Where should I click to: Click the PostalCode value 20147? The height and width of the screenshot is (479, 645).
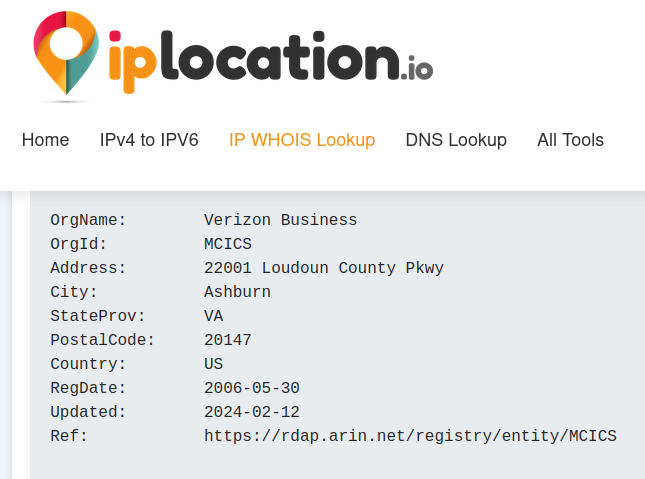(x=228, y=340)
